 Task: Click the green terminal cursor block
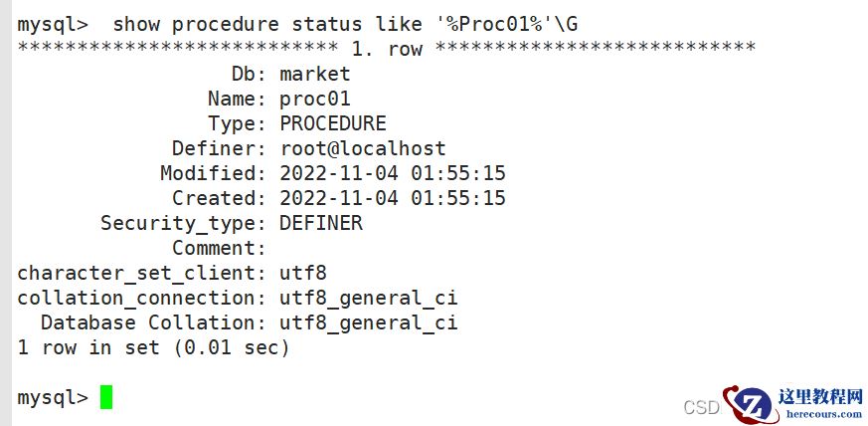pos(106,397)
